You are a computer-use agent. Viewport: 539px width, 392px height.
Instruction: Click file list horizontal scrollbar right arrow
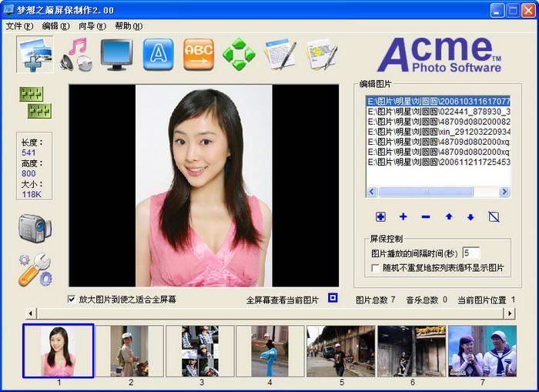[x=504, y=192]
